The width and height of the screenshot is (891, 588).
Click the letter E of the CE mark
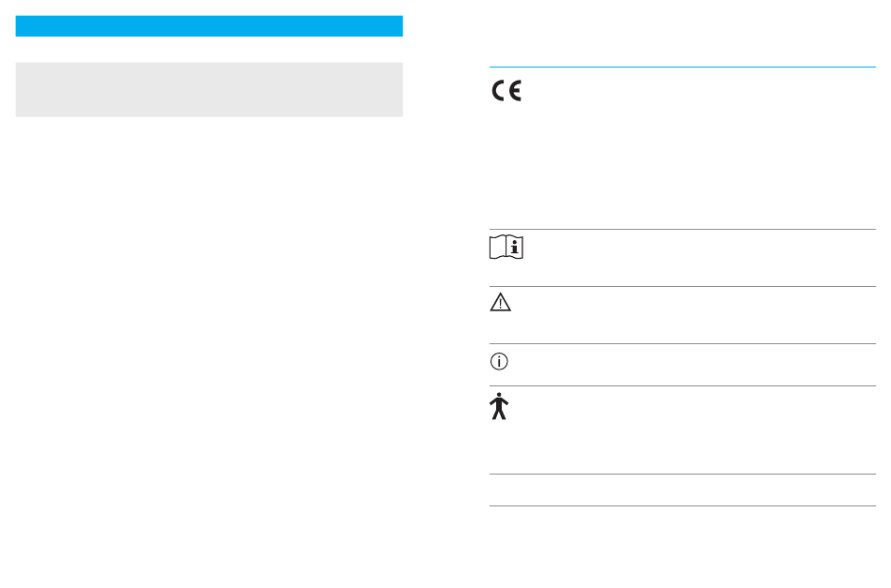515,91
